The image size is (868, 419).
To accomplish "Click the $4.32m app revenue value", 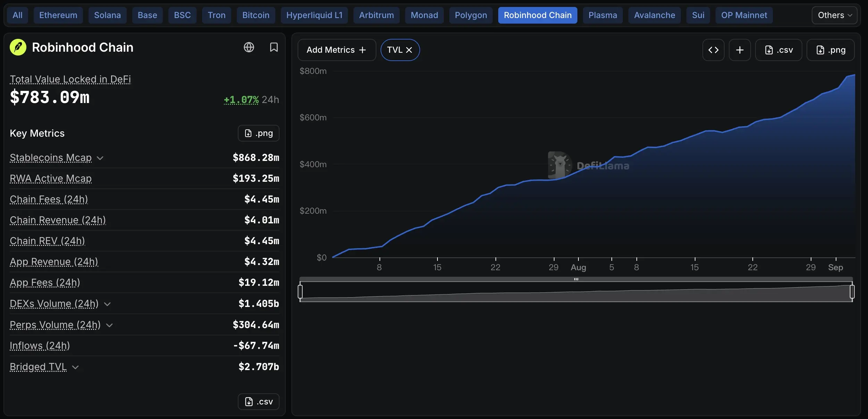I will (262, 262).
